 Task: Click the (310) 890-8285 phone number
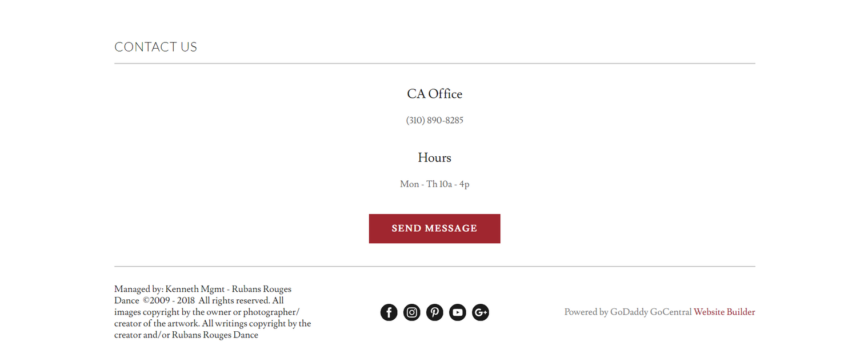coord(434,120)
